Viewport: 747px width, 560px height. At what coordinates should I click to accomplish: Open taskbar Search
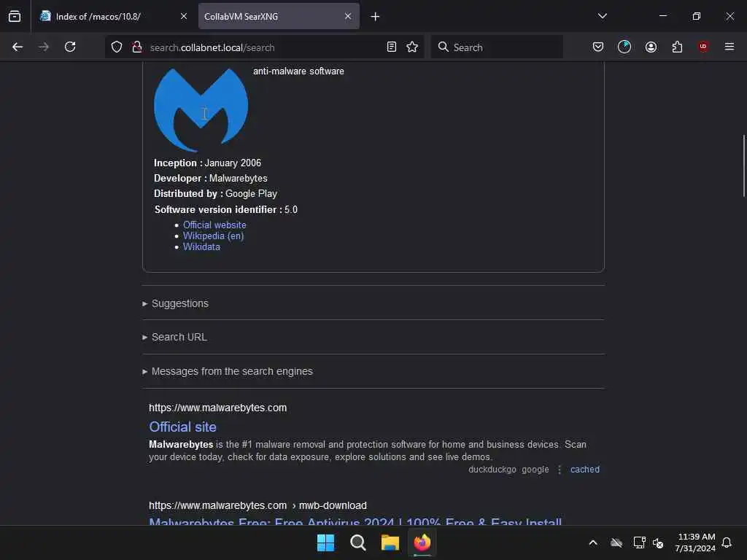(x=357, y=542)
